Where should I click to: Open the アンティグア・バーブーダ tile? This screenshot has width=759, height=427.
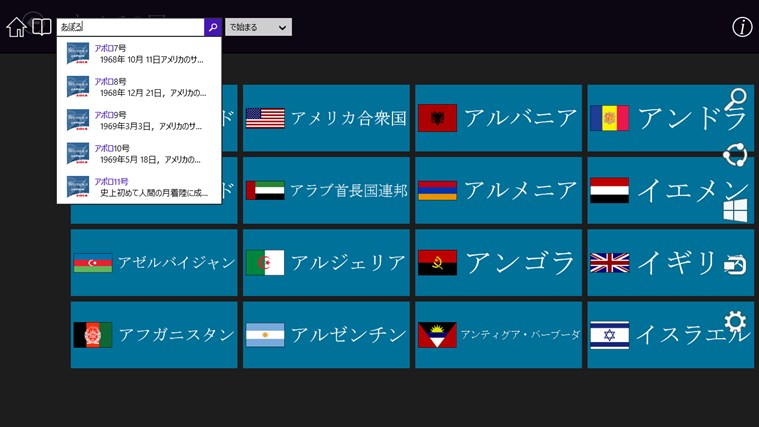click(498, 335)
